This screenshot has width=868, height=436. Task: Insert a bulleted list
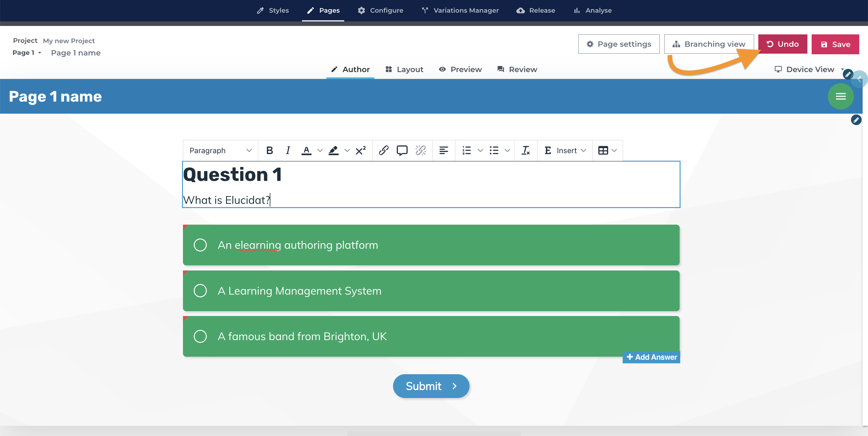point(494,150)
